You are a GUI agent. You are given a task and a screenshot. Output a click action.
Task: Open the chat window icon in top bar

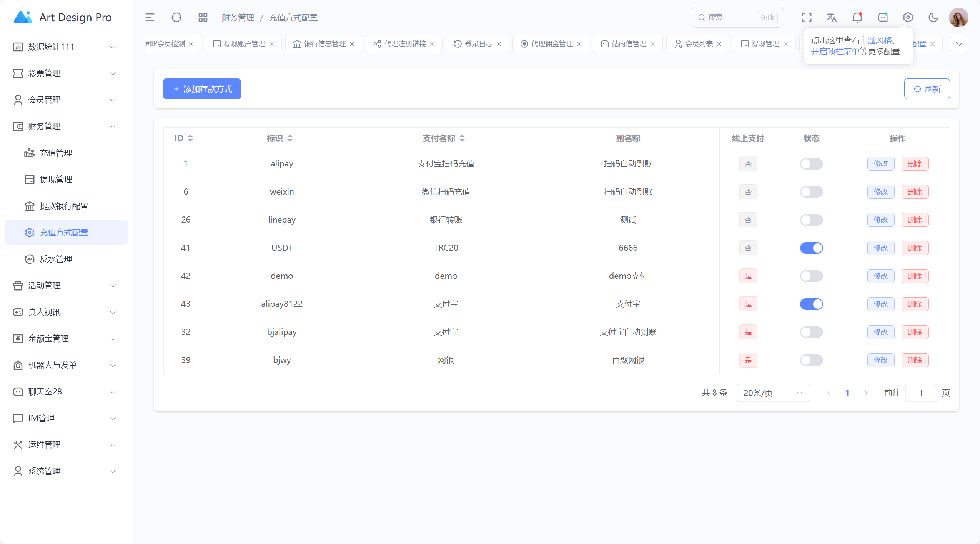[x=883, y=17]
